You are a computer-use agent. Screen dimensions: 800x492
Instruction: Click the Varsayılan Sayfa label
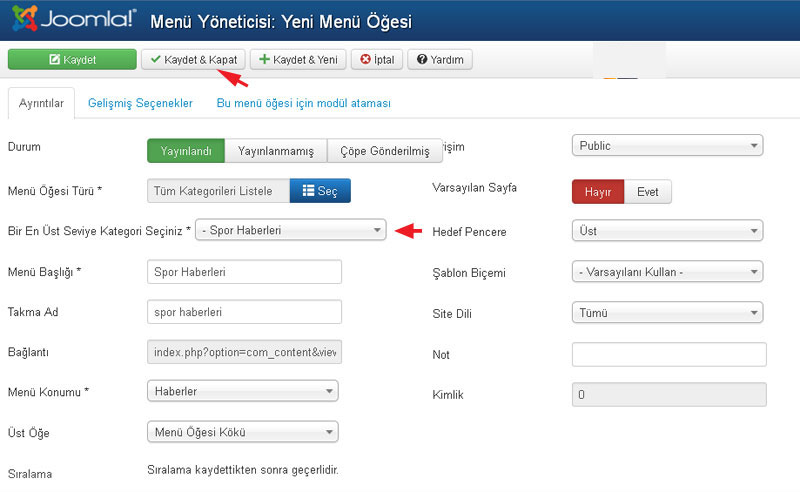474,187
